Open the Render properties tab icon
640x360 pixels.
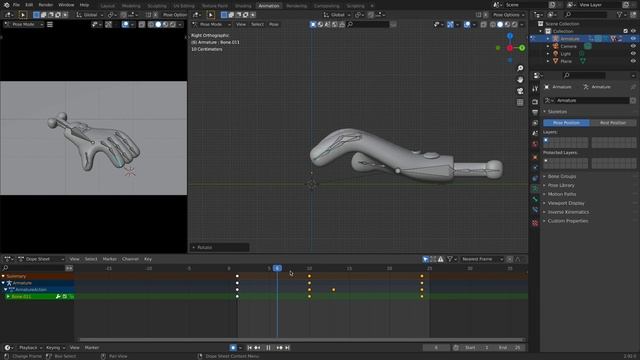click(x=535, y=102)
